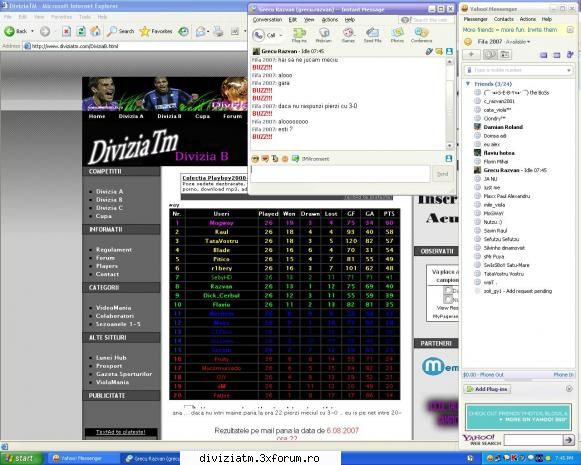
Task: Open Photos sharing in the Instant Message toolbar
Action: tap(397, 35)
